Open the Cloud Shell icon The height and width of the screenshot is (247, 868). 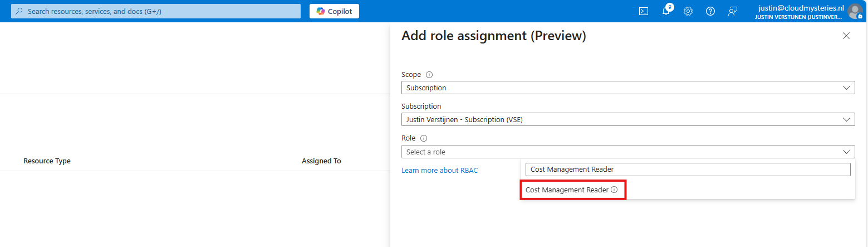click(643, 11)
